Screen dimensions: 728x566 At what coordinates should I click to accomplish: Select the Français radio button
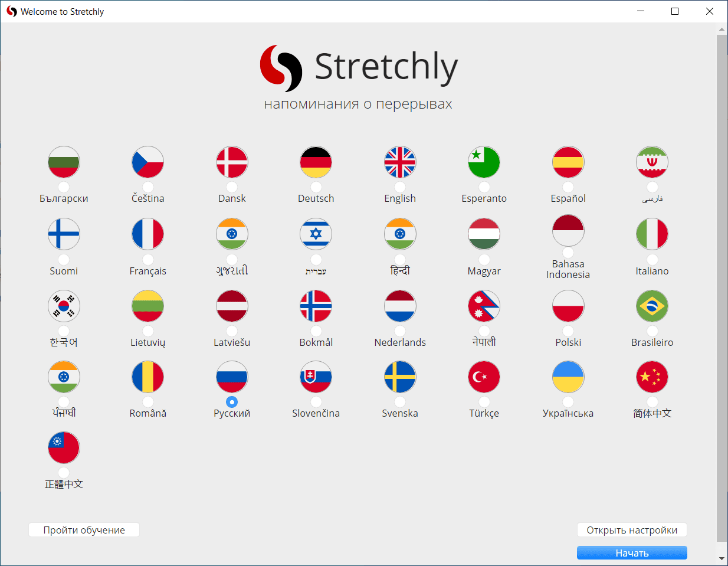(148, 259)
